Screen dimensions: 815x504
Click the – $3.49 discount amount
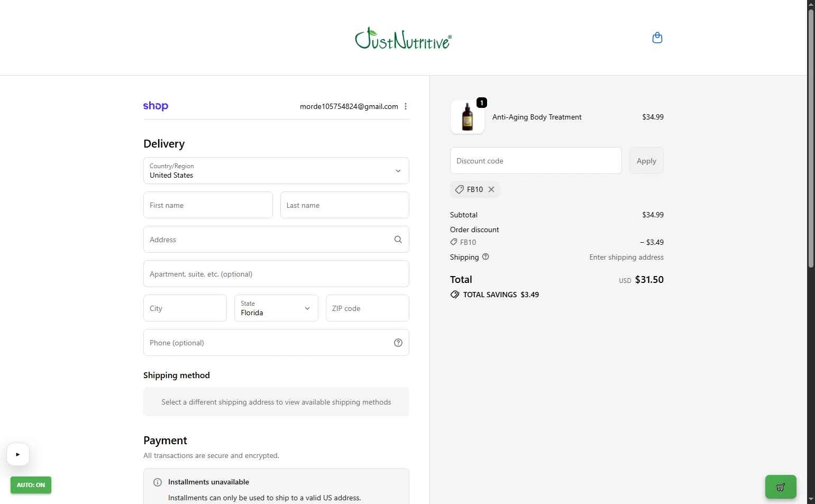[652, 242]
